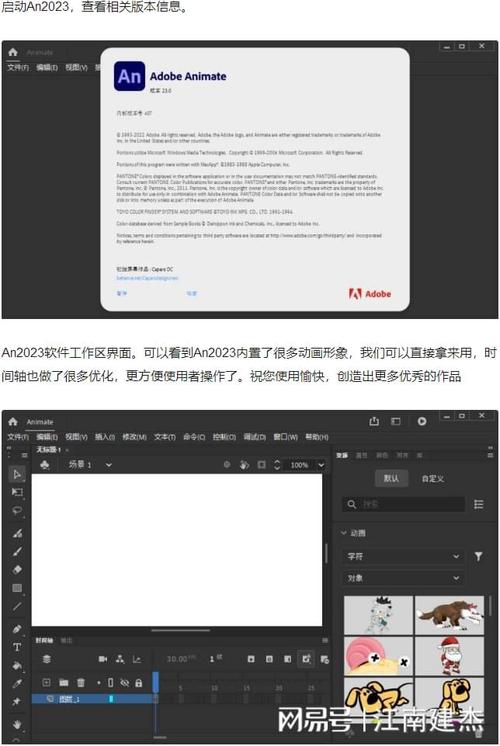Delete the selected layer with trash icon
The width and height of the screenshot is (500, 746).
(81, 683)
